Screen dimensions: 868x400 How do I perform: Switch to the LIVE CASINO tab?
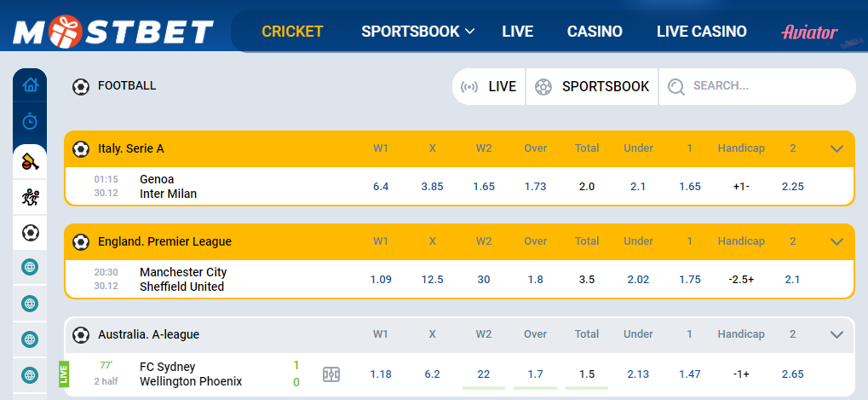701,32
